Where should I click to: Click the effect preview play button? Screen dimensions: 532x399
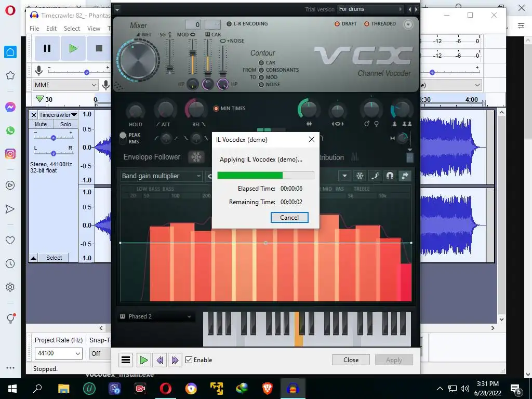pyautogui.click(x=144, y=360)
